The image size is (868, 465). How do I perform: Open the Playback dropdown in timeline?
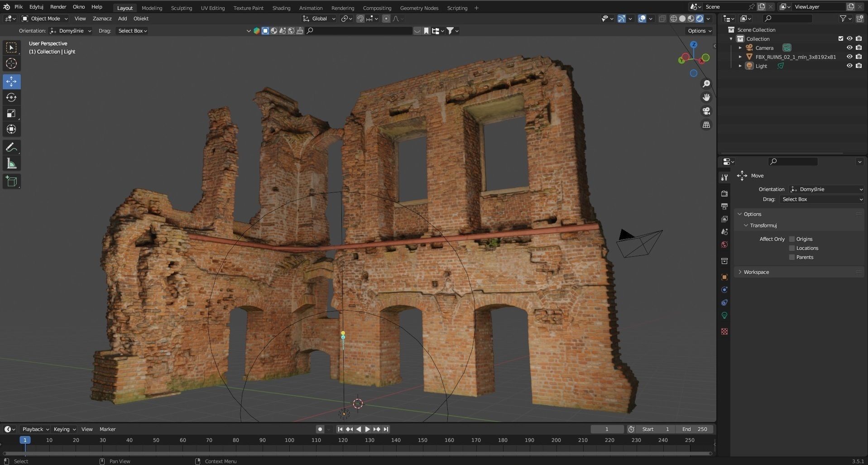pyautogui.click(x=36, y=429)
